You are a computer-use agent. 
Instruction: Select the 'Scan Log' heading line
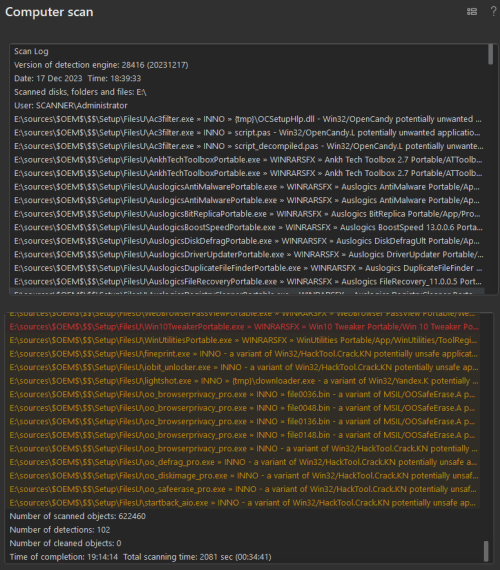point(31,51)
